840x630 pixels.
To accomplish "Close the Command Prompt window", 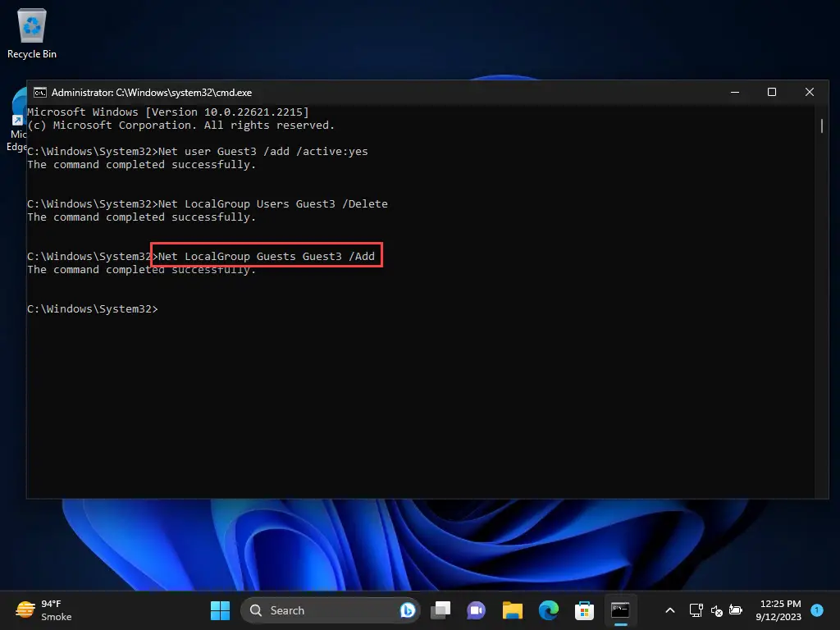I will (810, 92).
